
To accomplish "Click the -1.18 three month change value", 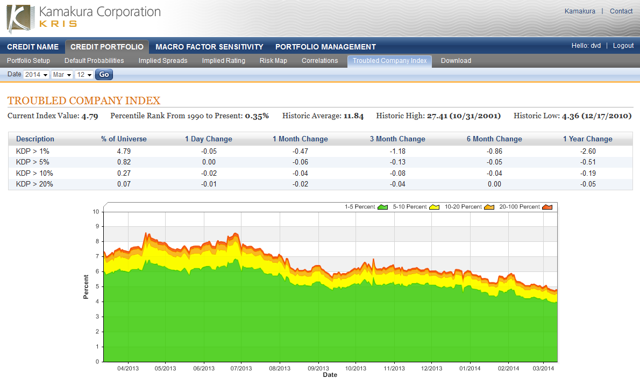I will point(398,151).
